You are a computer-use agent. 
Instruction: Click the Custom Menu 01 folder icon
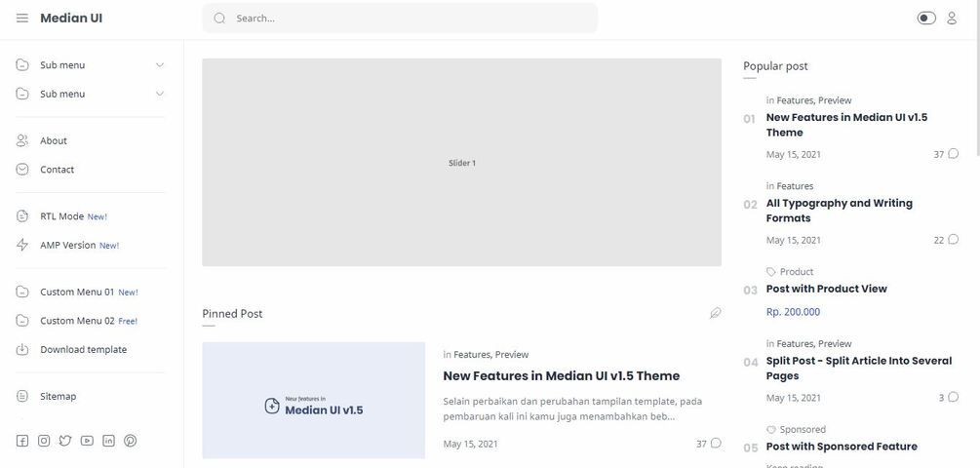(x=21, y=292)
